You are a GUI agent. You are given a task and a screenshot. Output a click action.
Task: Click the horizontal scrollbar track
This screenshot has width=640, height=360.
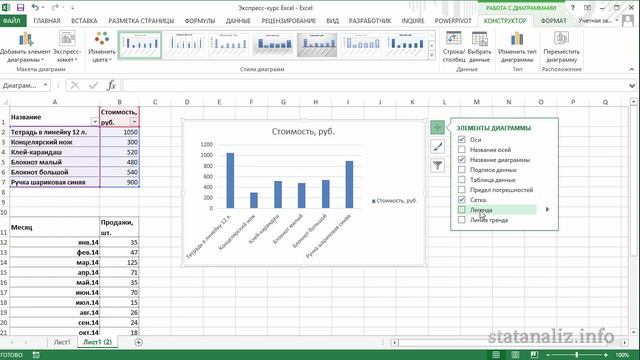coord(509,342)
